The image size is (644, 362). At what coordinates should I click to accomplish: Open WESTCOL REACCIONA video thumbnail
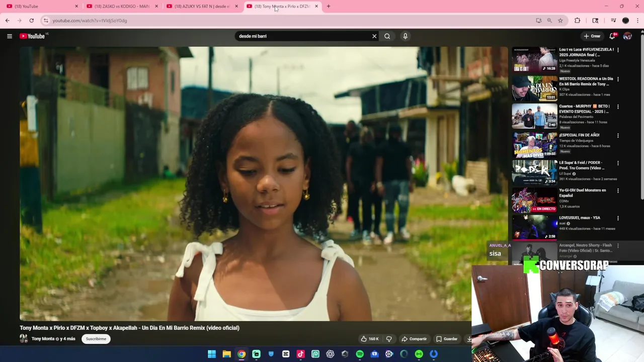[x=534, y=88]
